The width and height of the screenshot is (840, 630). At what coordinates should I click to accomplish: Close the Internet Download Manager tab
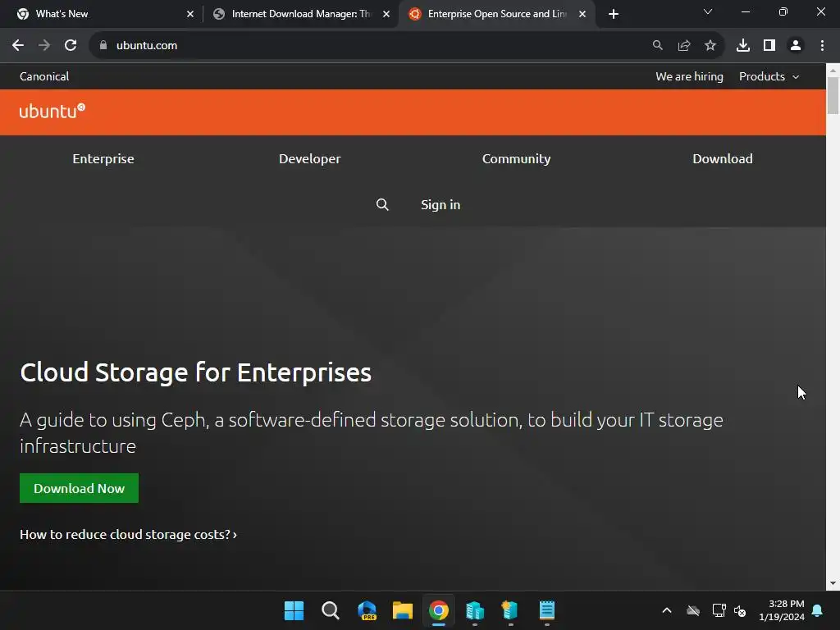pos(386,14)
